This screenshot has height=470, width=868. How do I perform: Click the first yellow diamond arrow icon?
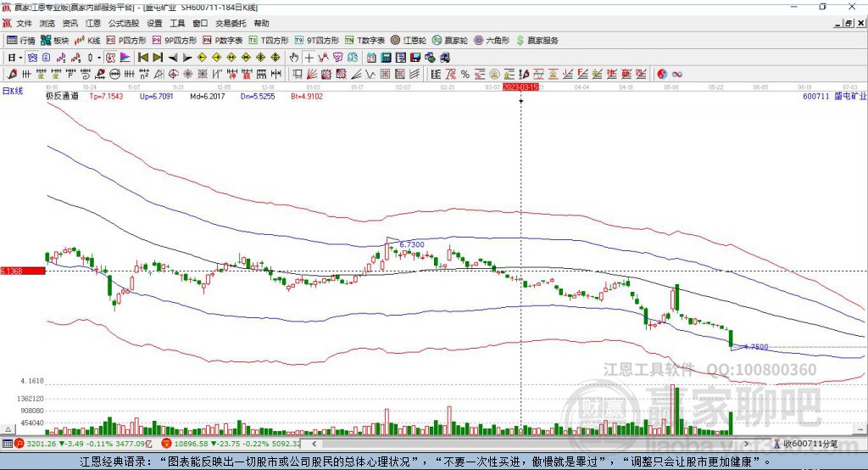click(x=202, y=58)
